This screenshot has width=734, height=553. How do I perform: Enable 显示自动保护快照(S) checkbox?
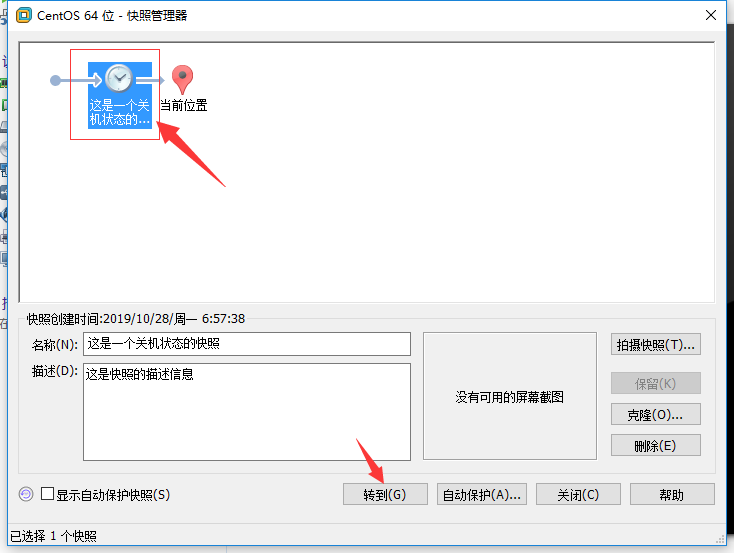pyautogui.click(x=47, y=494)
